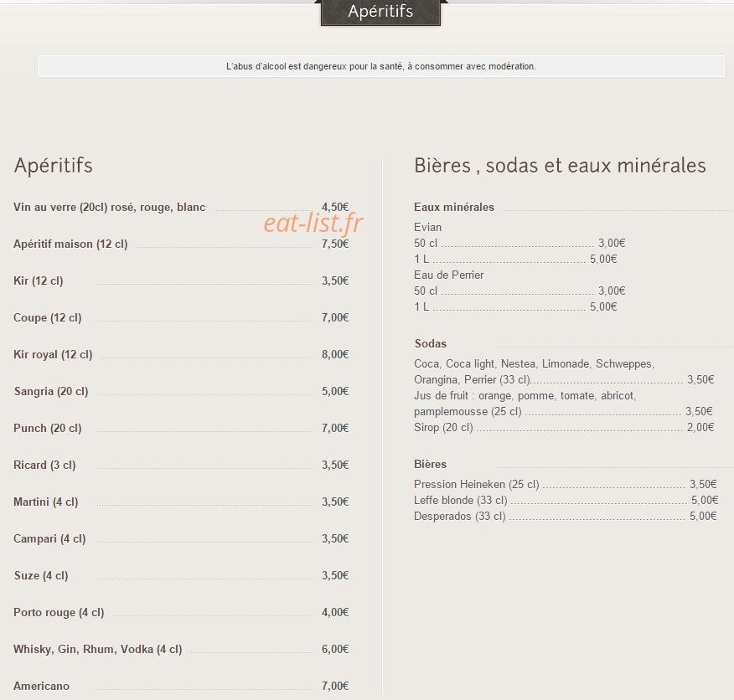Image resolution: width=734 pixels, height=700 pixels.
Task: Click the 'Eau de Perrier' label
Action: (449, 275)
